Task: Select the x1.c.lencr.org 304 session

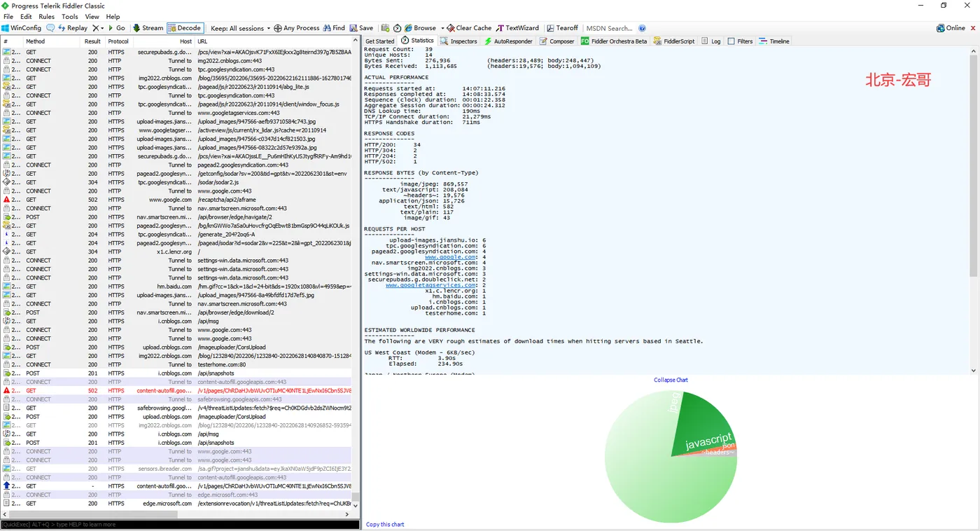Action: [x=176, y=251]
